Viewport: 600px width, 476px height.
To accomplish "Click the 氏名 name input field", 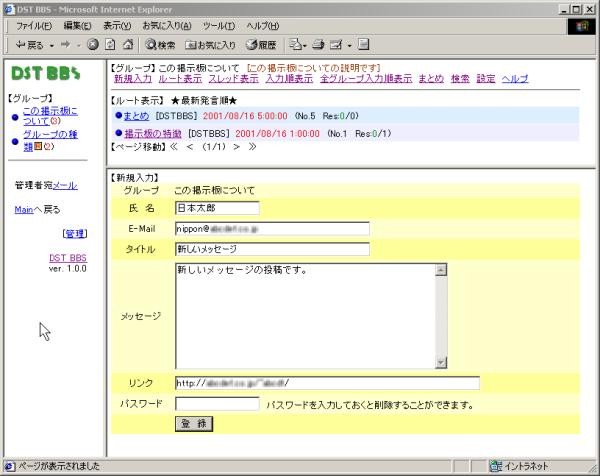I will (x=217, y=208).
